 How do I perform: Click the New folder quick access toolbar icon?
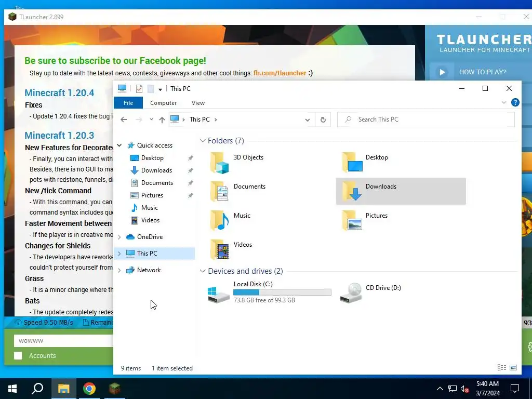(151, 88)
